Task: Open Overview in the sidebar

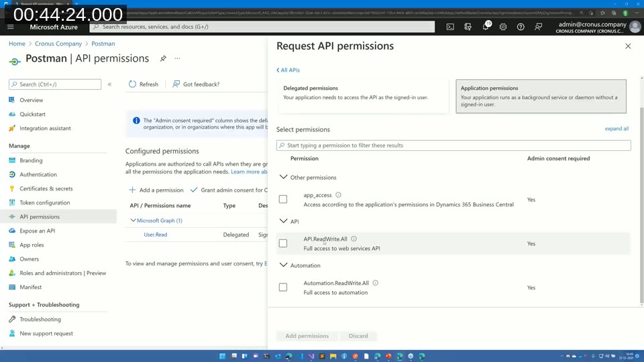Action: click(32, 100)
